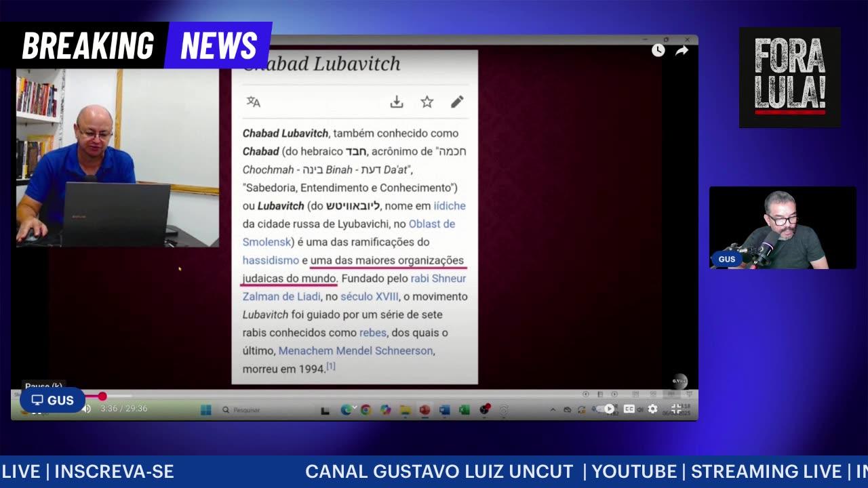868x488 pixels.
Task: Open Microsoft Edge from the taskbar
Action: [x=347, y=409]
